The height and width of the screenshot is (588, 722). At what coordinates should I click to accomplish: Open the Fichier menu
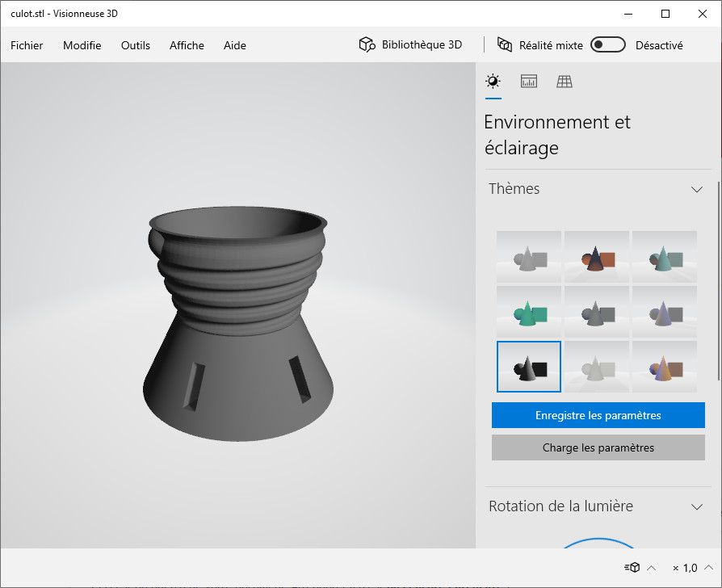coord(27,45)
